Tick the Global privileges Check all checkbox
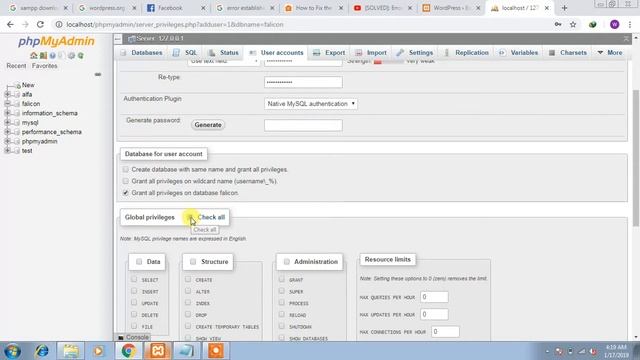Screen dimensions: 640x360 pyautogui.click(x=190, y=217)
